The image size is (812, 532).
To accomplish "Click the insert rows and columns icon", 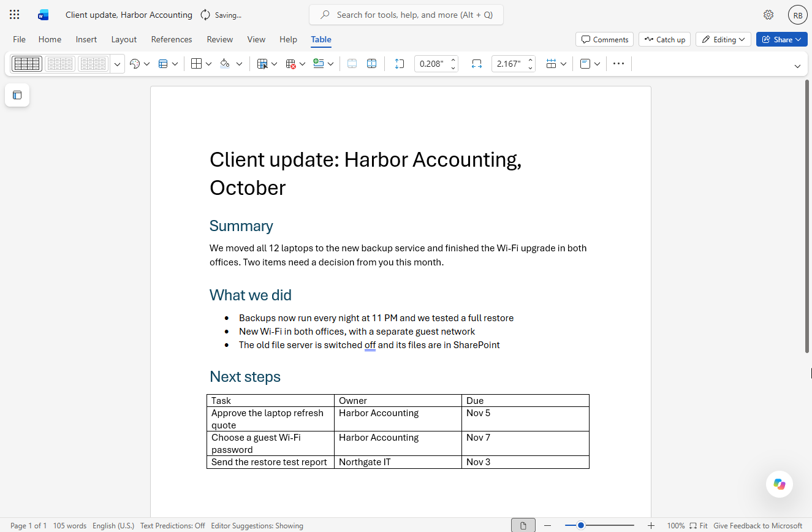I will [x=319, y=64].
